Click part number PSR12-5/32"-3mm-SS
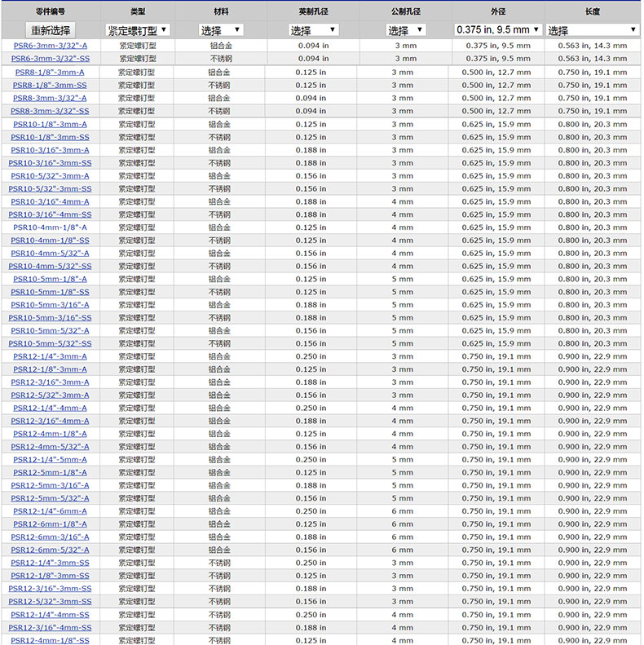Image resolution: width=644 pixels, height=645 pixels. pos(51,602)
